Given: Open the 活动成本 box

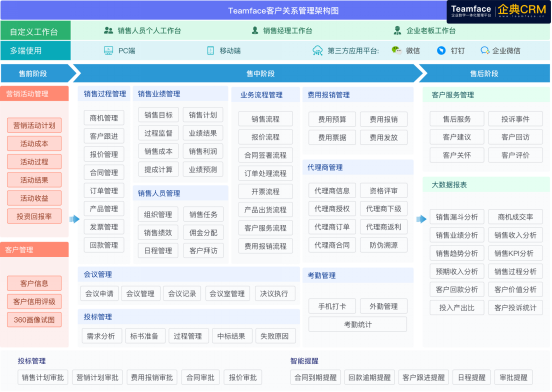Looking at the screenshot, I should click(34, 144).
